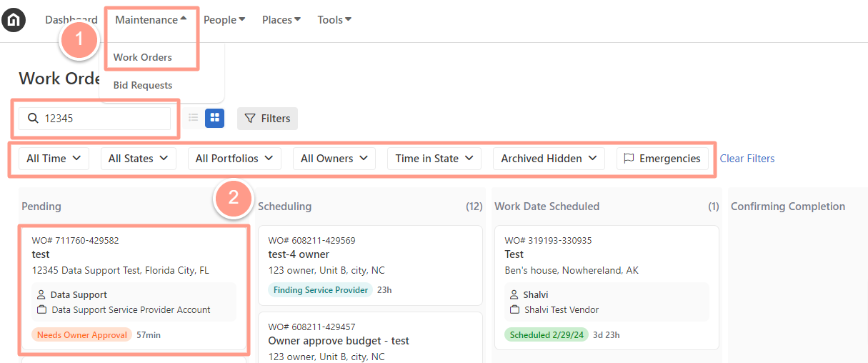This screenshot has height=363, width=868.
Task: Expand the Archived Hidden dropdown
Action: [x=549, y=159]
